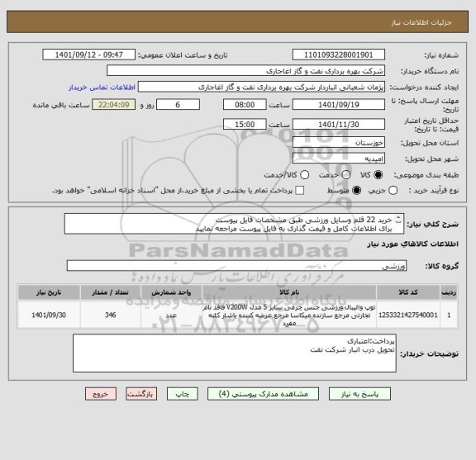
Task: Click the announcement date field 1401/09/12 - 09:47
Action: [x=89, y=55]
